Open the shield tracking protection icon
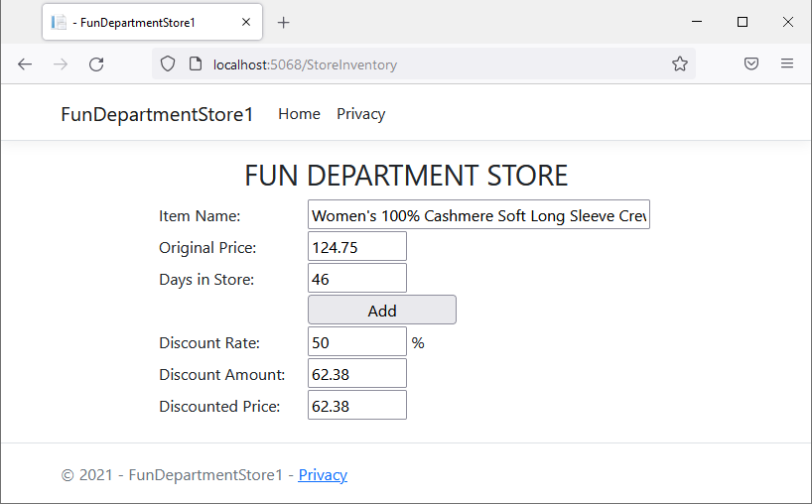812x504 pixels. point(168,63)
